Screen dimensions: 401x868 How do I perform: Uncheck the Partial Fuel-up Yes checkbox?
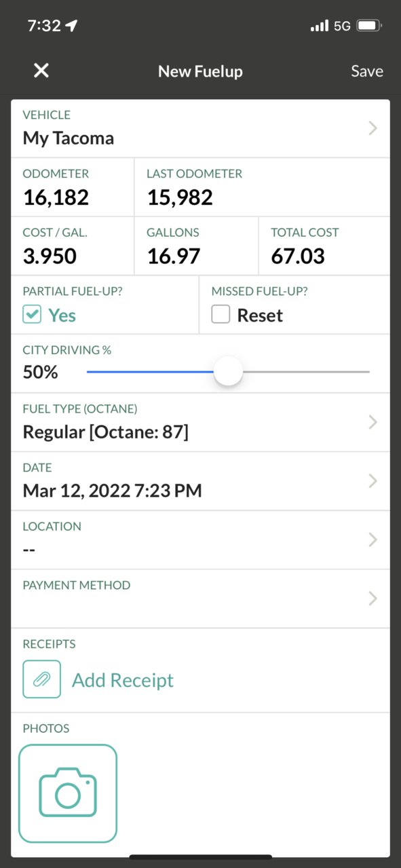32,315
